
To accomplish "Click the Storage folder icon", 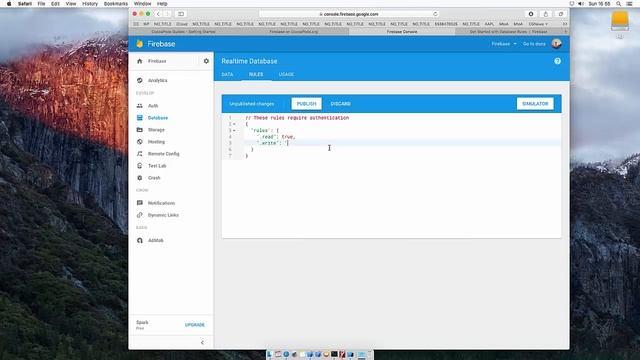I will (140, 130).
